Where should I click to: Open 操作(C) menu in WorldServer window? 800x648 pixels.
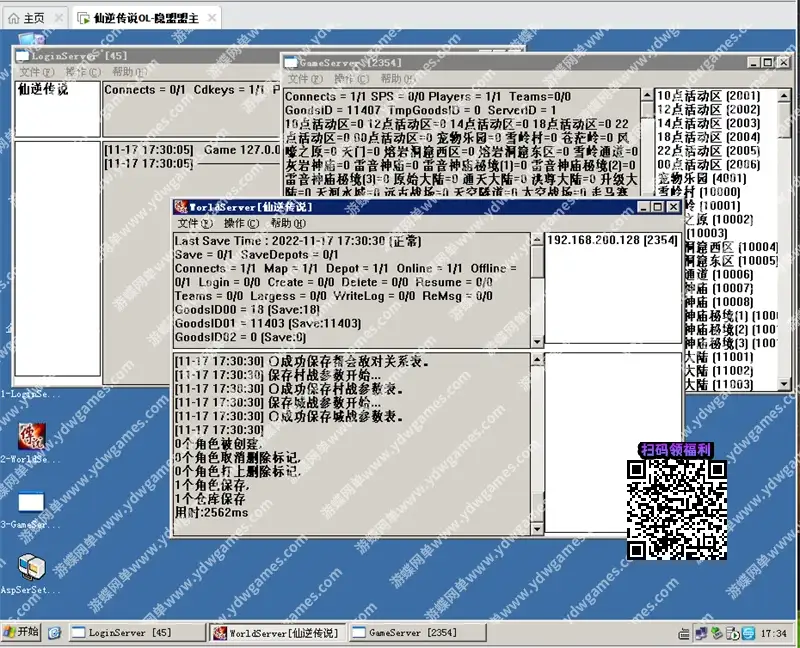(241, 223)
